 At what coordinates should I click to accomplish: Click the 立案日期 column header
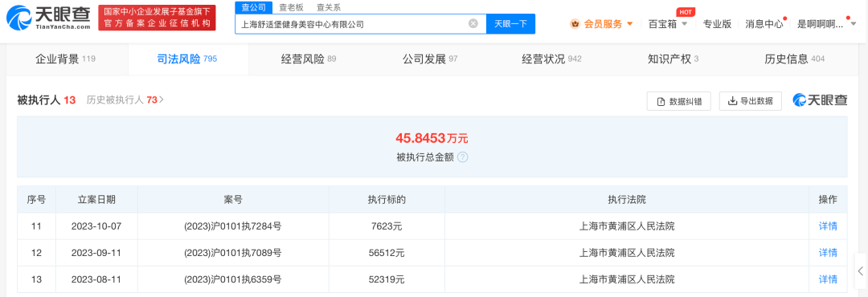pyautogui.click(x=96, y=200)
